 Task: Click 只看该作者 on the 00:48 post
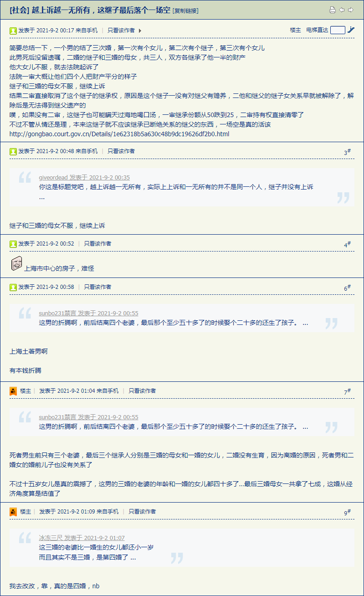pyautogui.click(x=121, y=151)
